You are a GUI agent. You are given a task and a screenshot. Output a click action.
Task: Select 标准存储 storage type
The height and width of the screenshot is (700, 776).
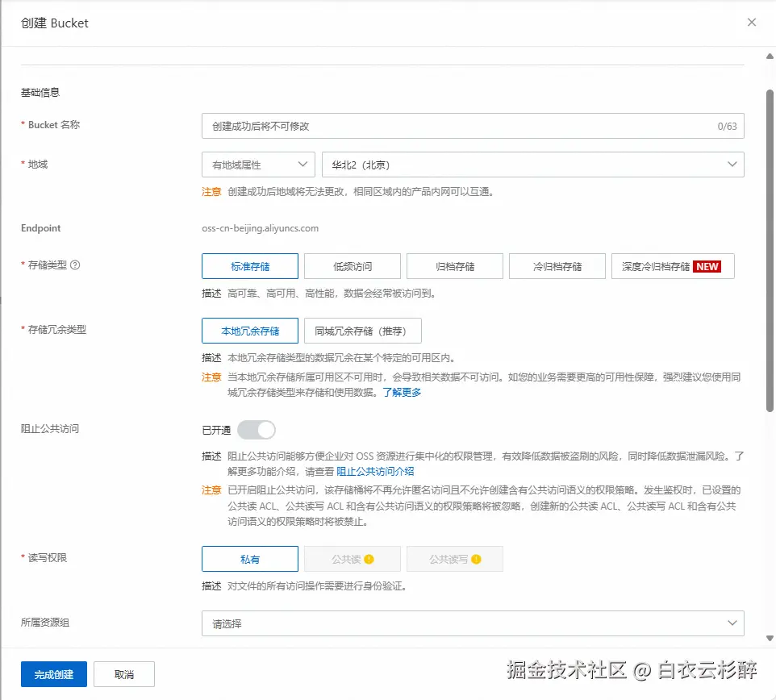(250, 266)
